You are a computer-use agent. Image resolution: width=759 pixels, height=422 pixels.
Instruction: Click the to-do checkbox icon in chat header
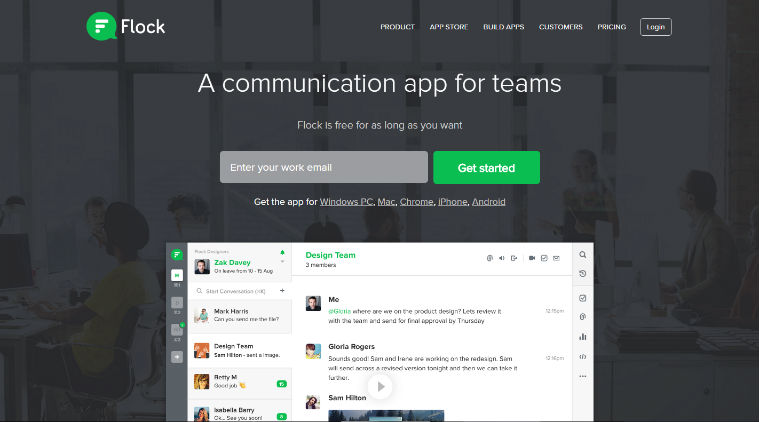pos(544,258)
